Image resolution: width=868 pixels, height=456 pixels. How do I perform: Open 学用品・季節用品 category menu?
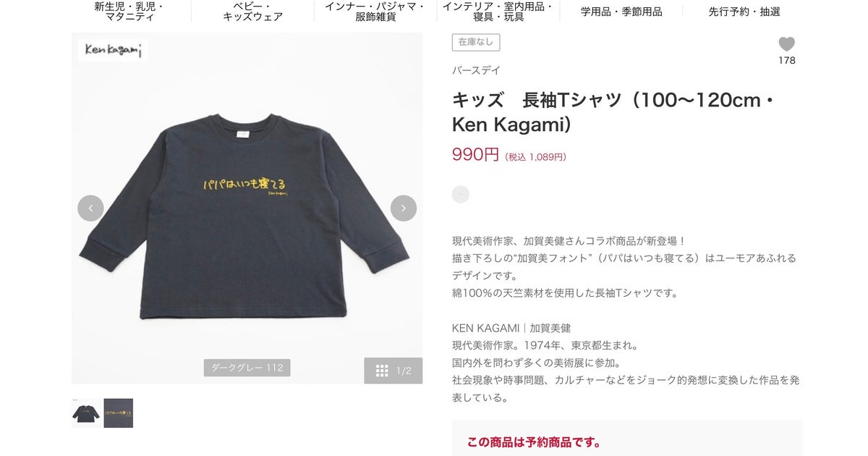tap(621, 12)
